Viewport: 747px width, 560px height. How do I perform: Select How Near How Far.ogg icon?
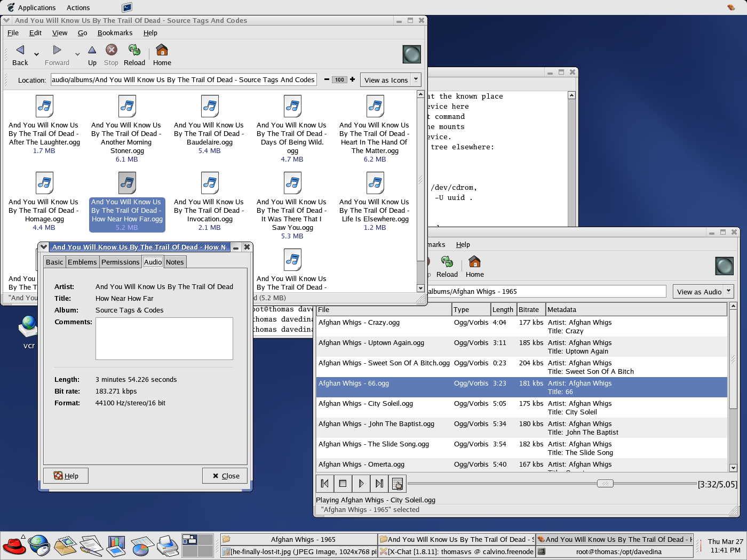(x=127, y=183)
